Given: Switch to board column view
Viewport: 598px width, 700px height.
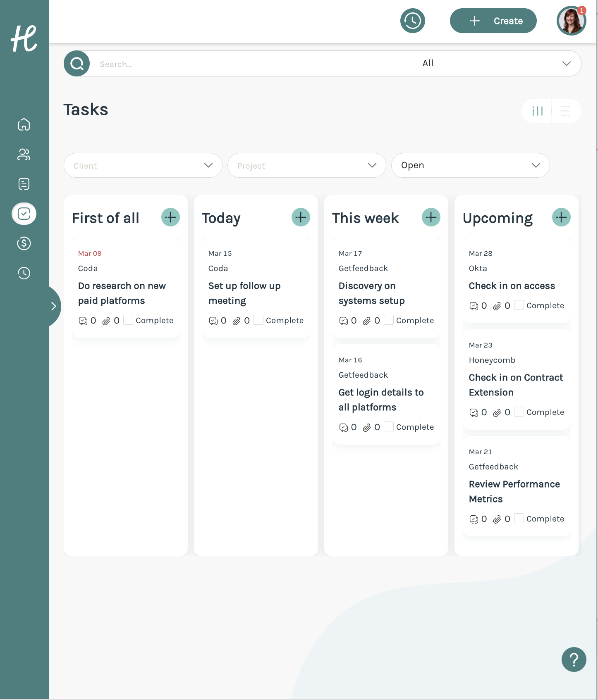Looking at the screenshot, I should tap(537, 111).
